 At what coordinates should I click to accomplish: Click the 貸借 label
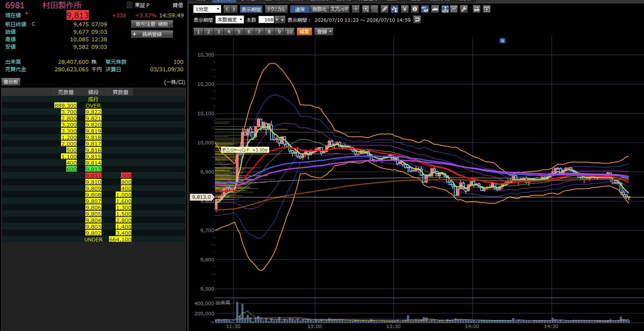[178, 5]
